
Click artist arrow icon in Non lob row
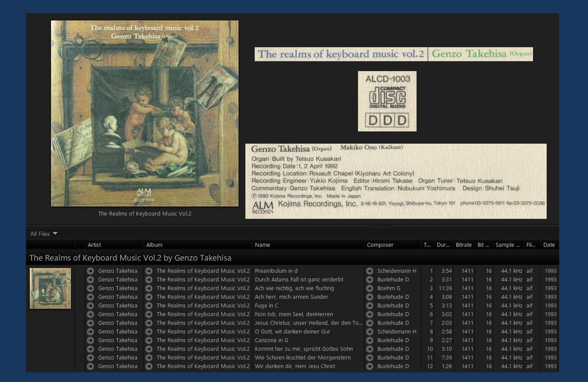91,314
